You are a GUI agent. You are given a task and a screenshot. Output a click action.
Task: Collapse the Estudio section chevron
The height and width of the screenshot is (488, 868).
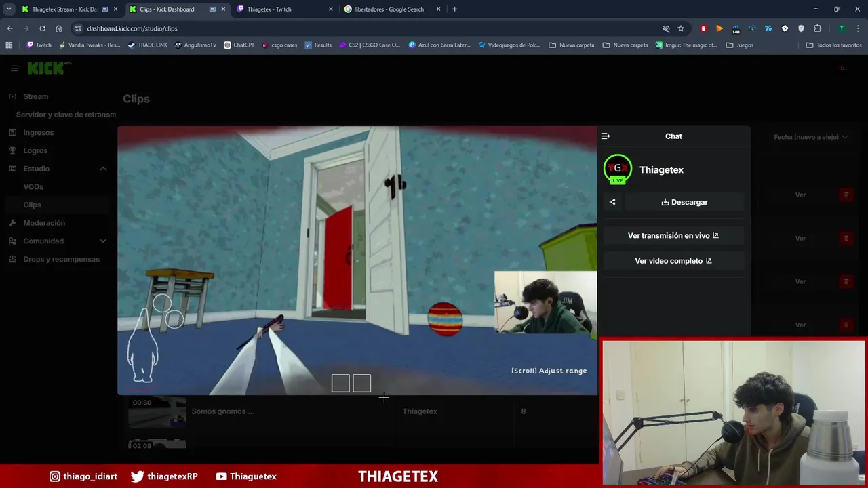click(x=103, y=169)
